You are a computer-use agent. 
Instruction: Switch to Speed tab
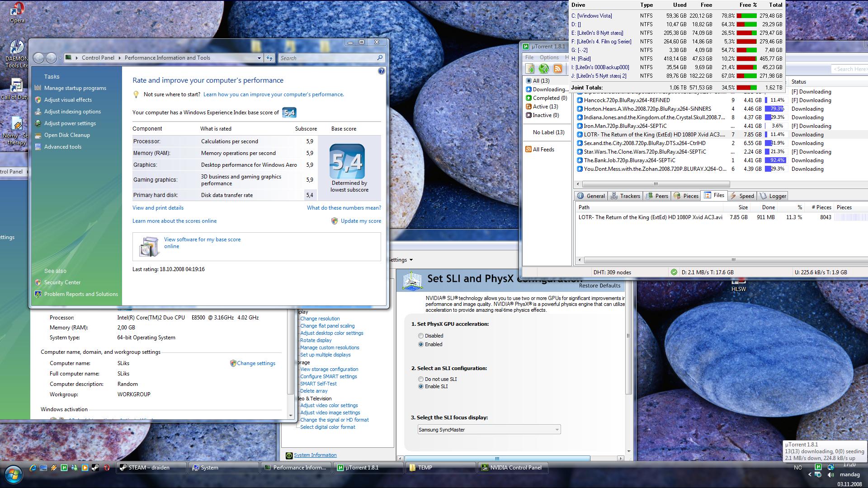742,196
